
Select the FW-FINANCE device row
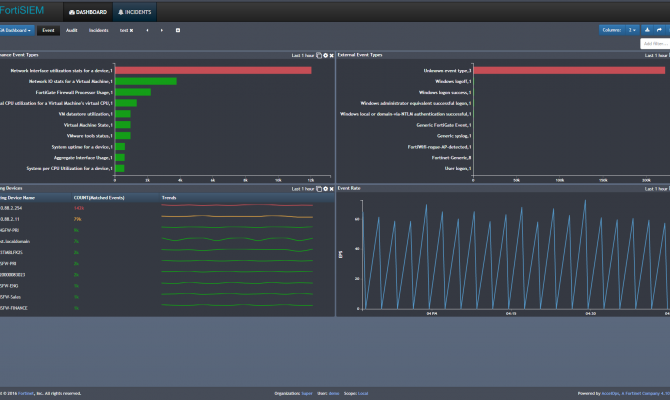pos(167,308)
